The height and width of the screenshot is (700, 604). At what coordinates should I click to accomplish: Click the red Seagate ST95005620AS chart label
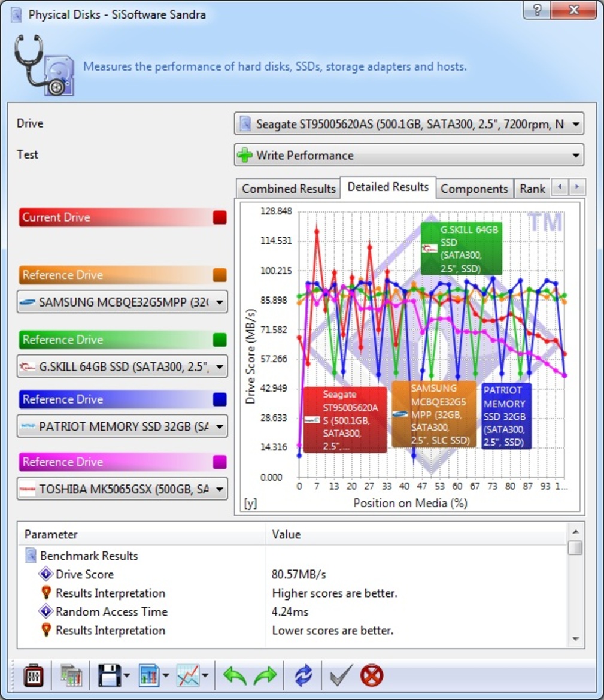point(345,420)
